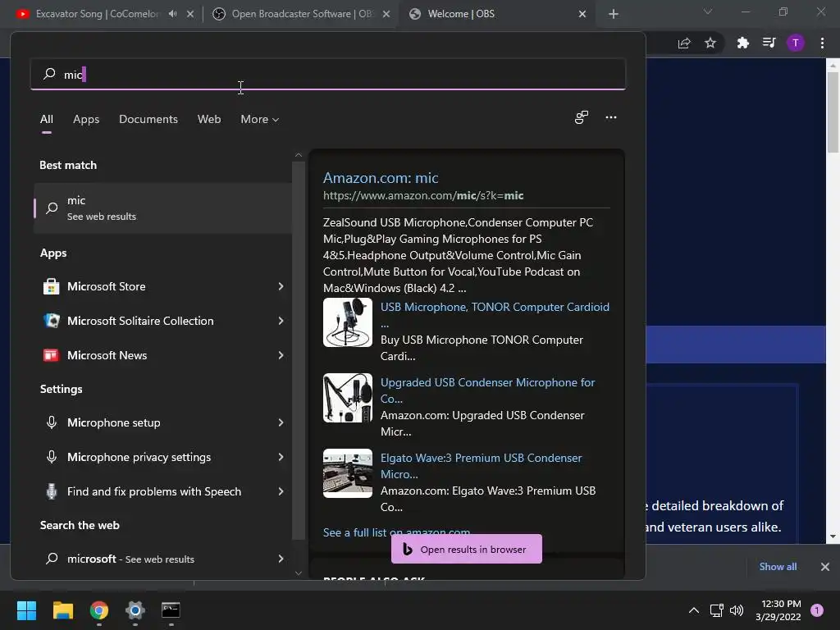Screen dimensions: 840x630
Task: Open Chrome tab search chevron
Action: click(x=708, y=11)
